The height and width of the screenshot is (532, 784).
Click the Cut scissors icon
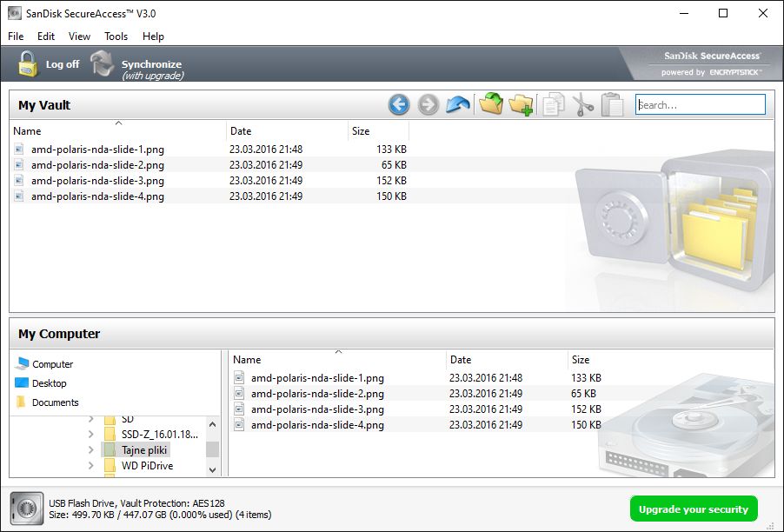point(582,105)
